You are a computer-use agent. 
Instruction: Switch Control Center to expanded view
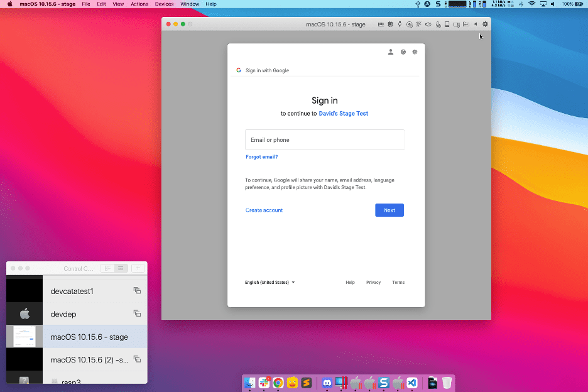(107, 268)
